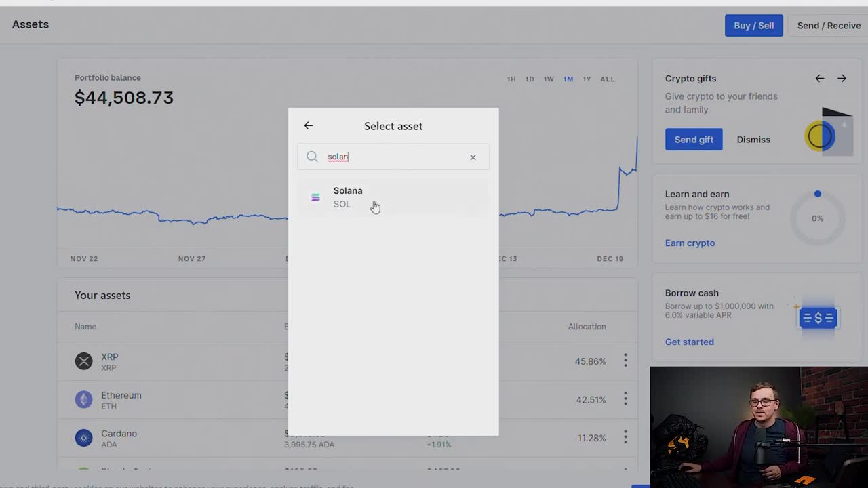Click the portfolio balance amount $44,508.73
The height and width of the screenshot is (488, 868).
coord(124,98)
